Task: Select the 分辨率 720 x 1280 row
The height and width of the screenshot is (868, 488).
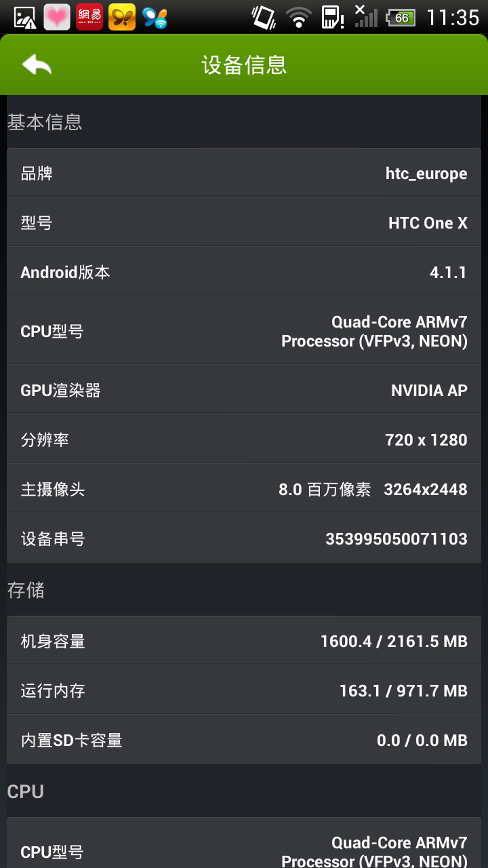Action: [244, 440]
